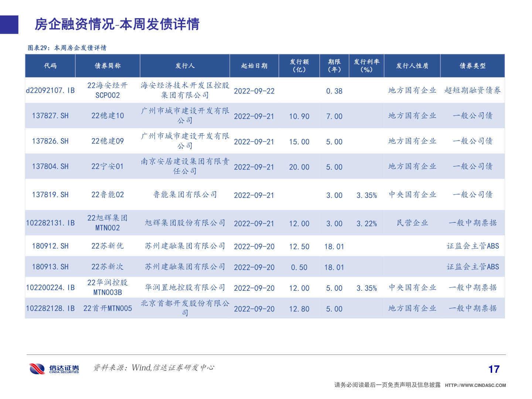
Task: Open the page title 房企融资情况-本周发债详情
Action: [117, 25]
